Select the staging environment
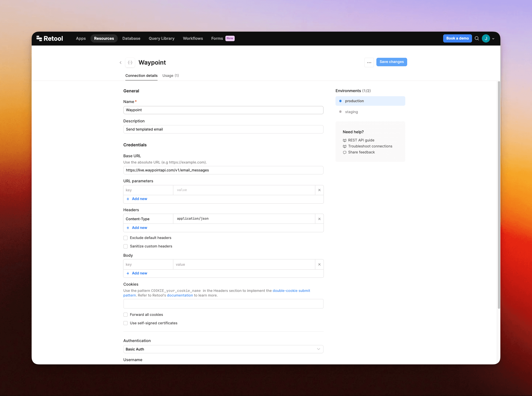Image resolution: width=532 pixels, height=396 pixels. pos(351,112)
